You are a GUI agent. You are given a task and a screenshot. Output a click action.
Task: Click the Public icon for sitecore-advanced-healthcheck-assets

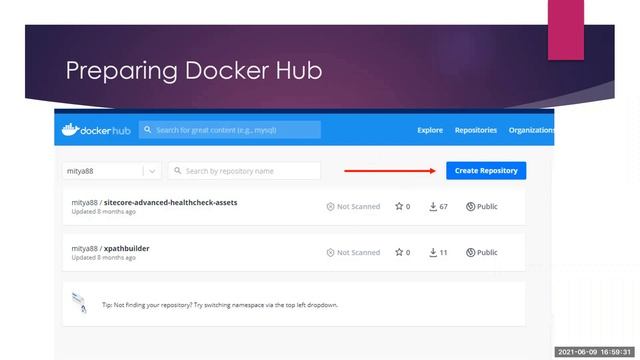click(470, 207)
